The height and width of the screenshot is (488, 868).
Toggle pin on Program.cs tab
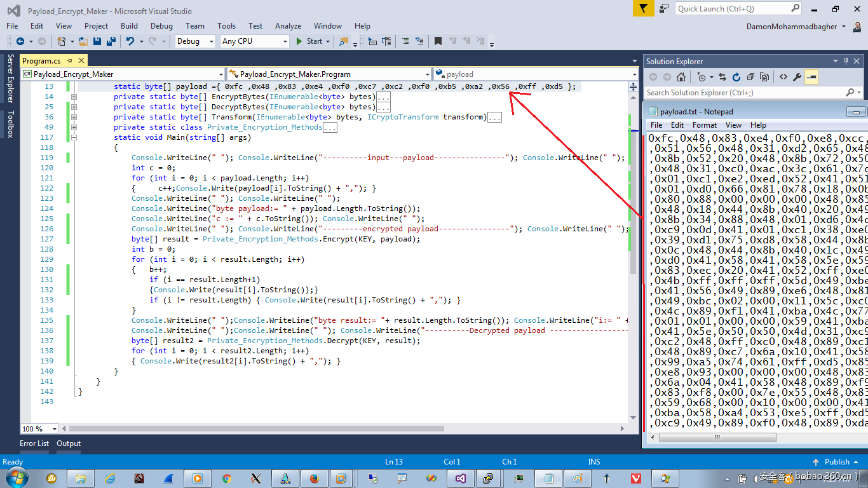[x=69, y=60]
